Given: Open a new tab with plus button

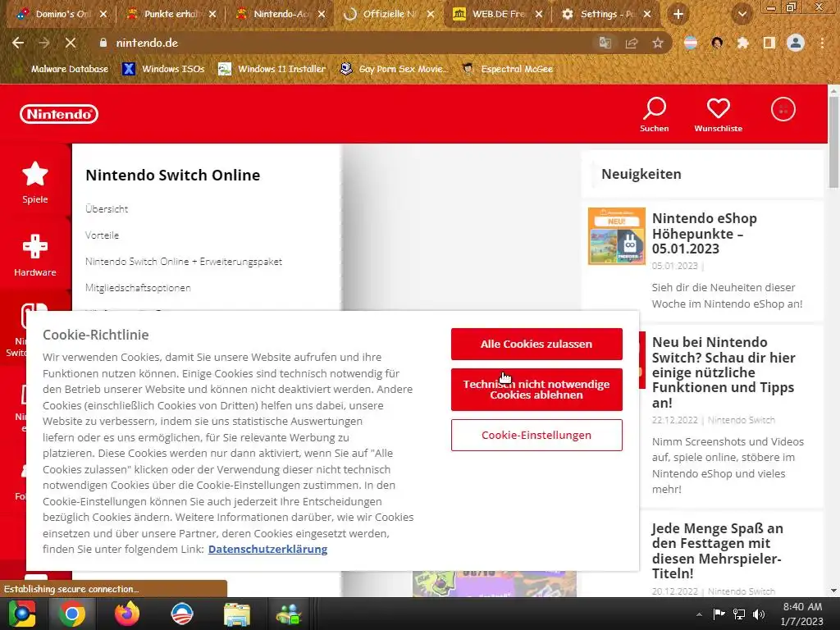Looking at the screenshot, I should click(678, 14).
